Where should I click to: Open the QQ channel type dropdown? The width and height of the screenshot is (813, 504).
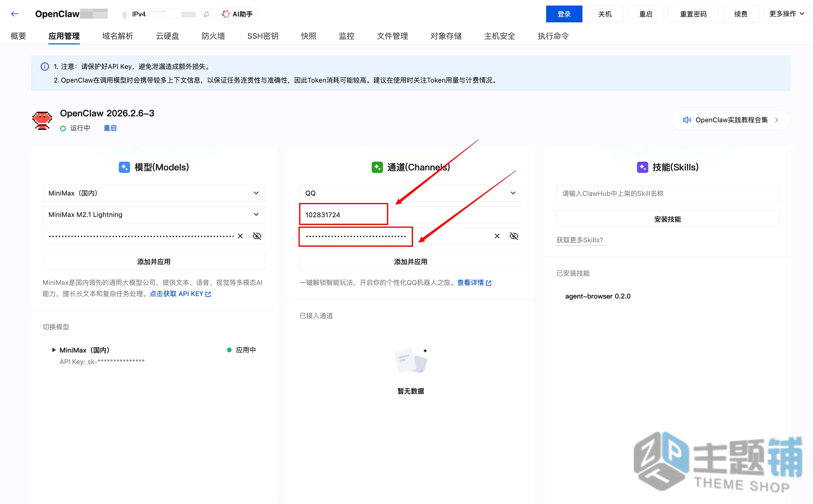pos(411,193)
